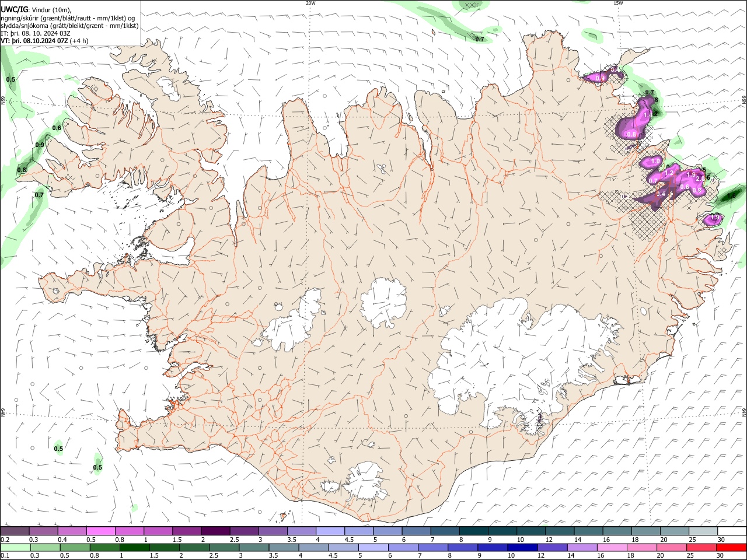
Task: Select the crimson 25 swatch in lower legend
Action: pyautogui.click(x=702, y=547)
